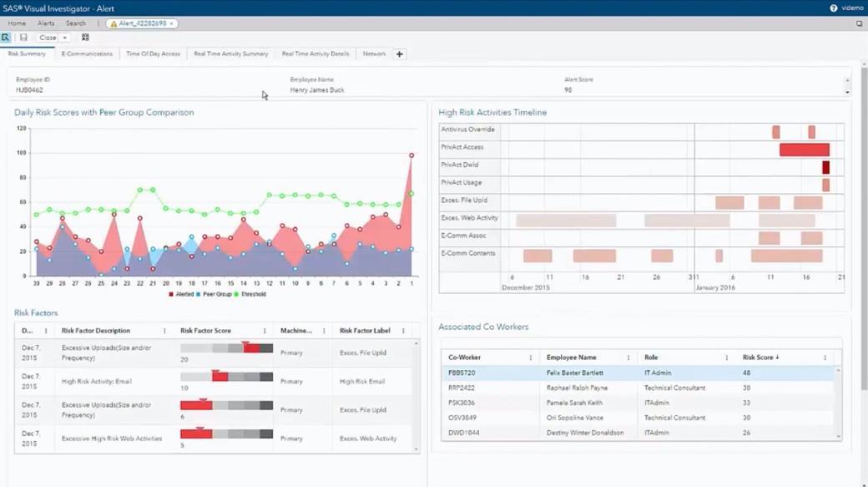
Task: Open Risk Factor Score column options menu
Action: [x=265, y=331]
